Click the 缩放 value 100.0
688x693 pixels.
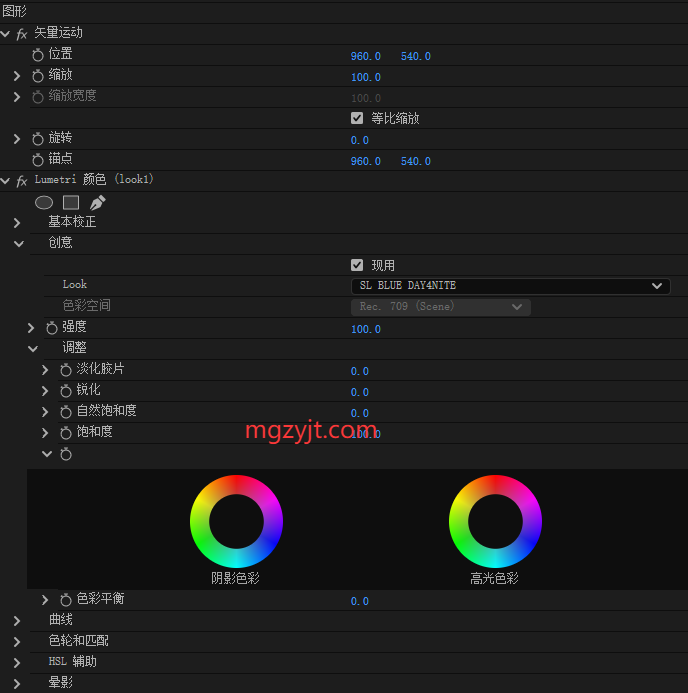pos(365,77)
